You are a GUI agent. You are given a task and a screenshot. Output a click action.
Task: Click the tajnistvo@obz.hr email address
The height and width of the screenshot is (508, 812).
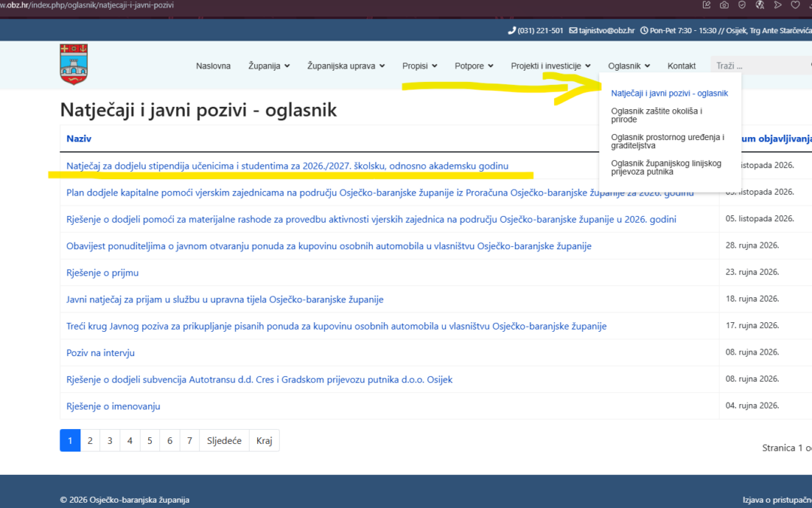click(607, 31)
